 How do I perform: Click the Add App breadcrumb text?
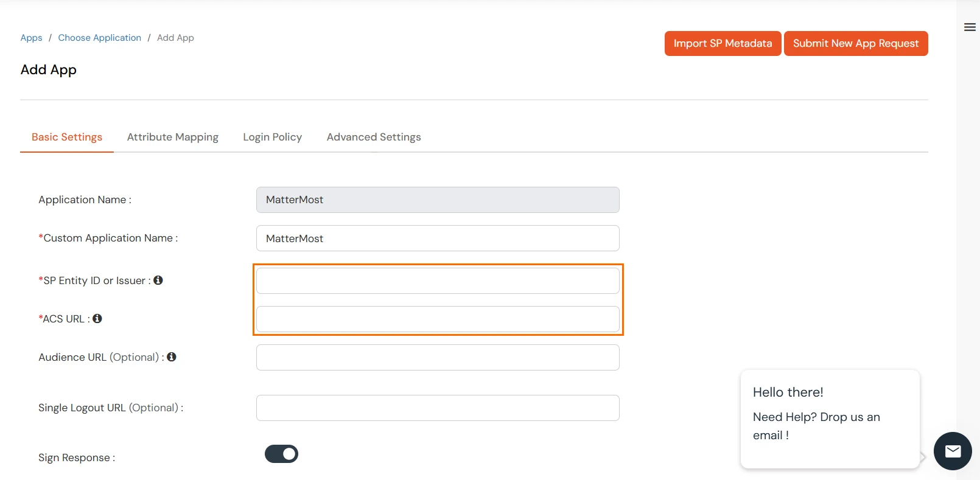pyautogui.click(x=175, y=38)
